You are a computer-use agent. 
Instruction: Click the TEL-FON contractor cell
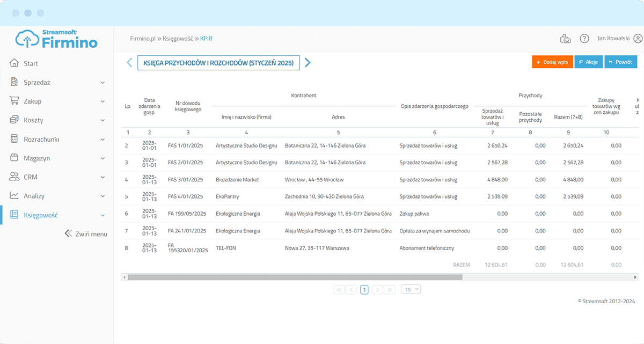click(226, 248)
